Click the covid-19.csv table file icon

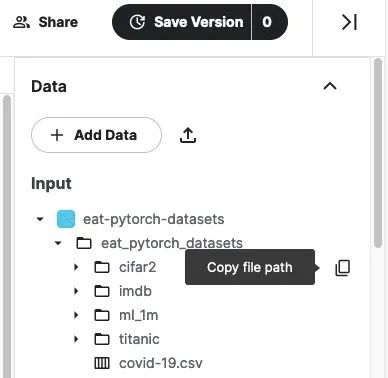tap(102, 363)
